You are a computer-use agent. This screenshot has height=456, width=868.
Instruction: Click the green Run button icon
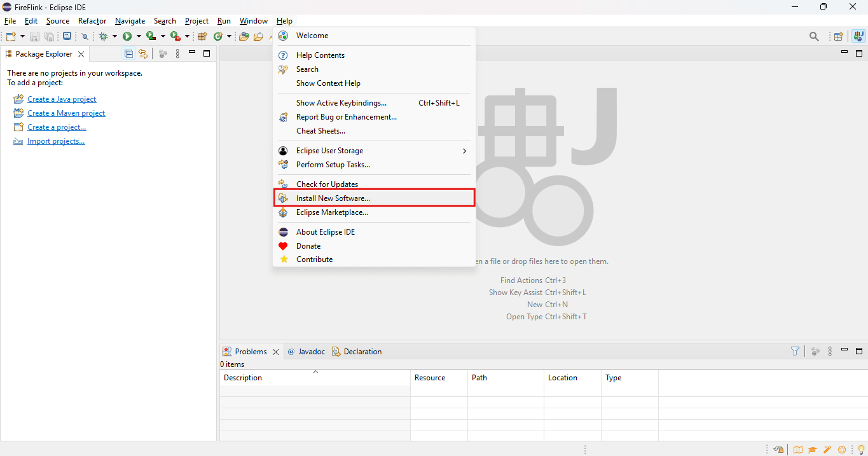coord(127,37)
